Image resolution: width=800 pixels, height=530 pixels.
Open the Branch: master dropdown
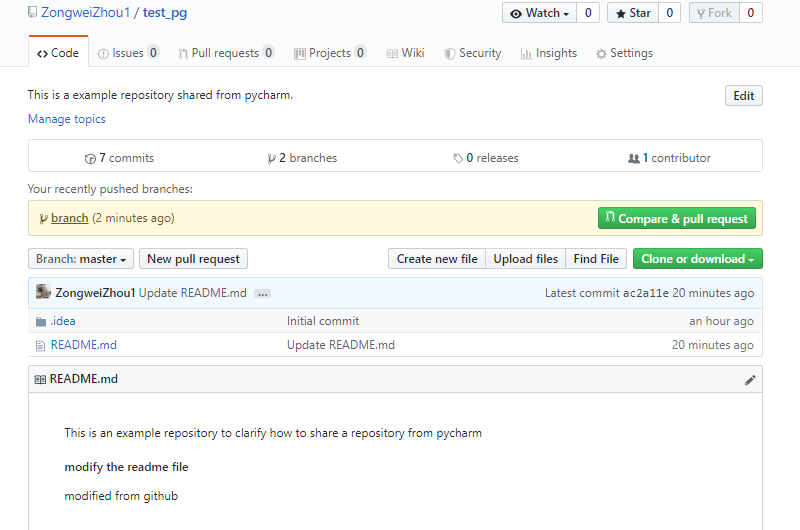pos(81,259)
